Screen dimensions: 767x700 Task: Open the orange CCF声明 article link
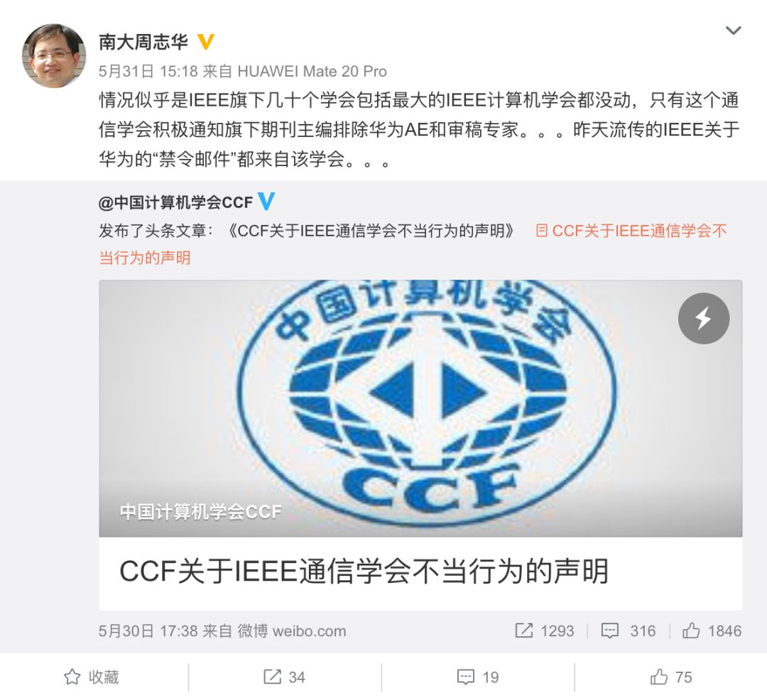[413, 244]
